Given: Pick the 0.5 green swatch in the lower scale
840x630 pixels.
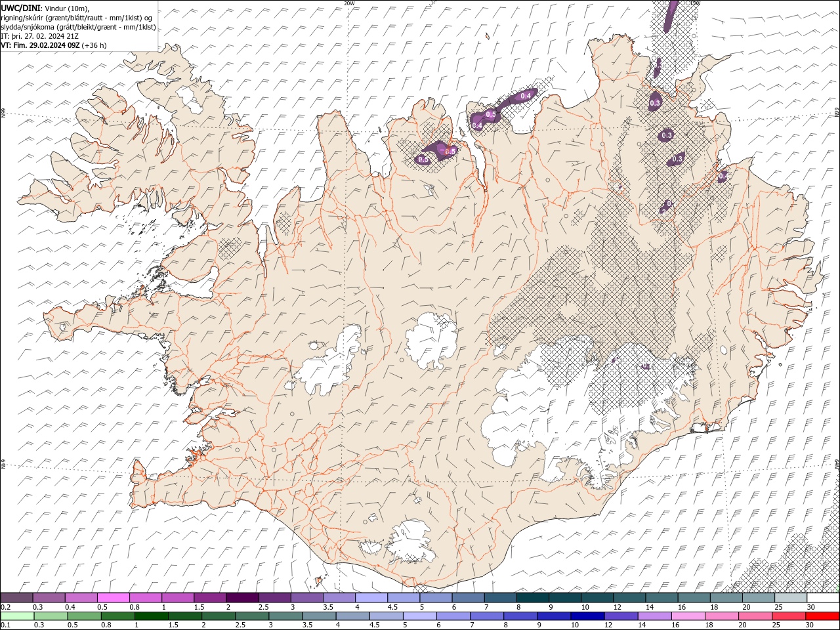Looking at the screenshot, I should click(84, 616).
